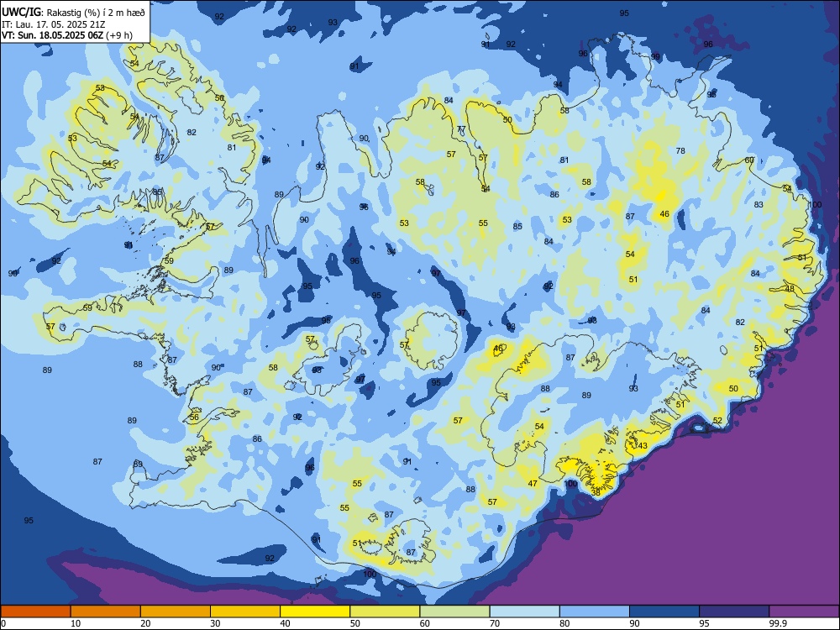The height and width of the screenshot is (630, 840).
Task: Click the '0' label on the legend scale
Action: point(3,623)
